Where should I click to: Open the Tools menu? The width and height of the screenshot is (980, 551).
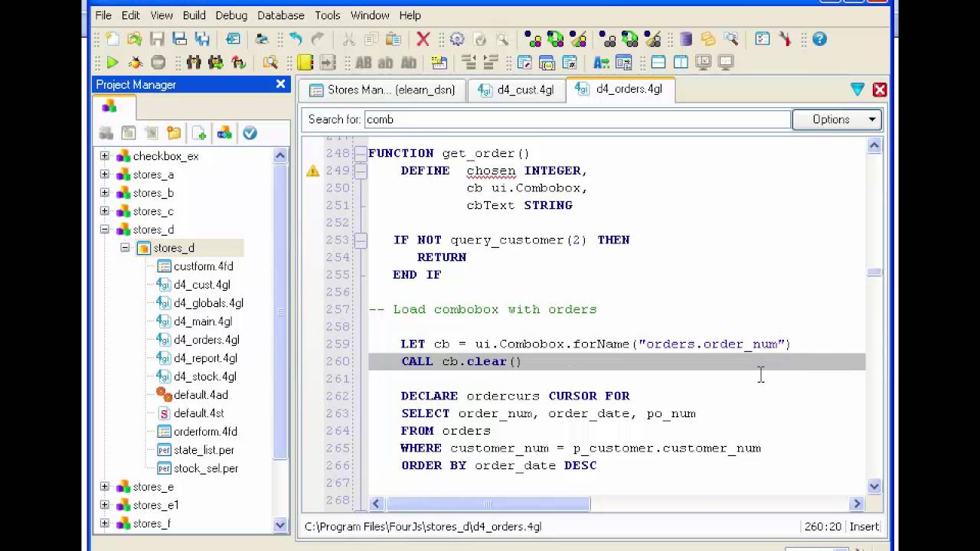click(x=327, y=15)
